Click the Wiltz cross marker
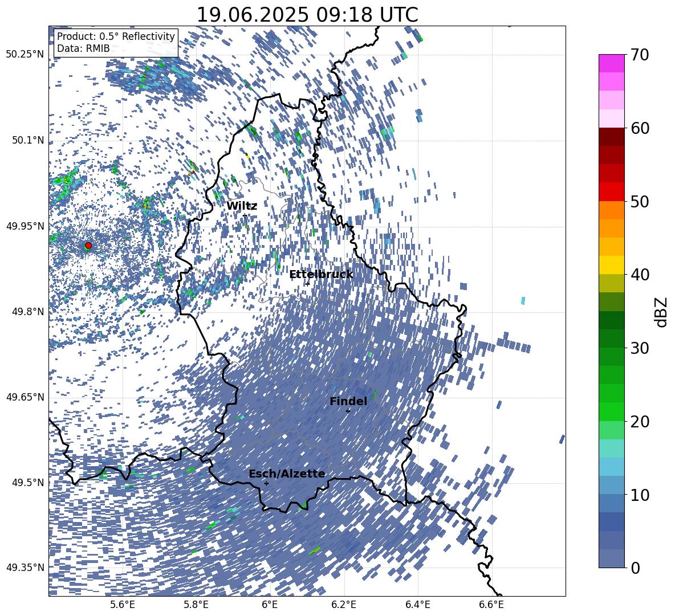 (x=245, y=215)
